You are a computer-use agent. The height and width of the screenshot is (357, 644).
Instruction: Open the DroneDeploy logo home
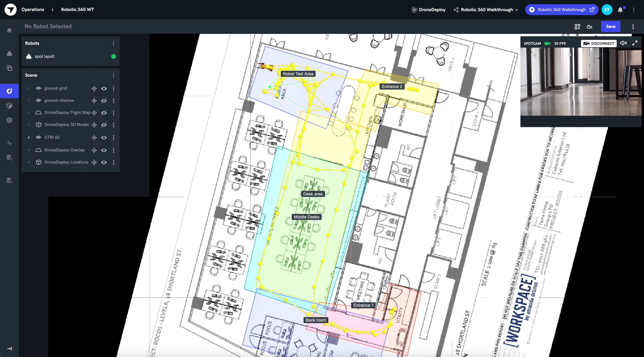(11, 10)
